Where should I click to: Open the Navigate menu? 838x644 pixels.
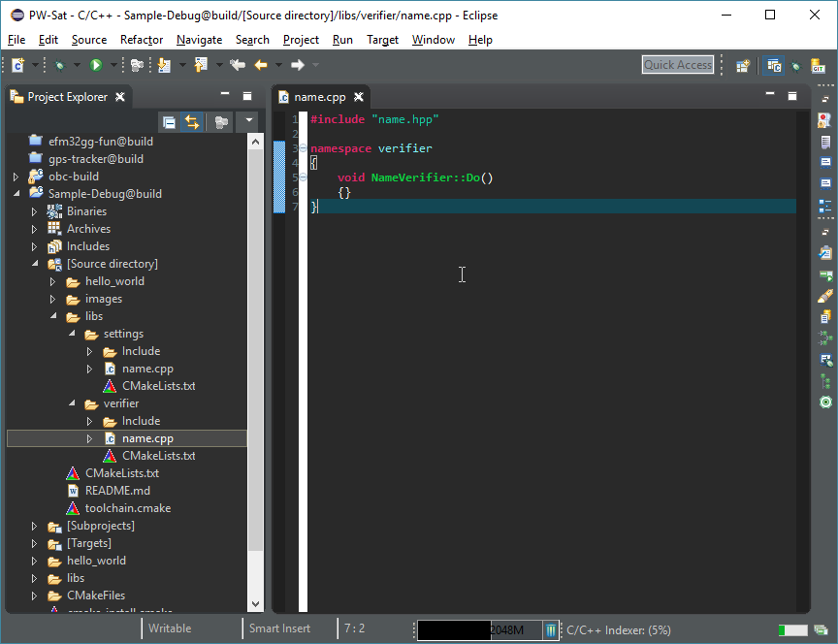[x=199, y=40]
